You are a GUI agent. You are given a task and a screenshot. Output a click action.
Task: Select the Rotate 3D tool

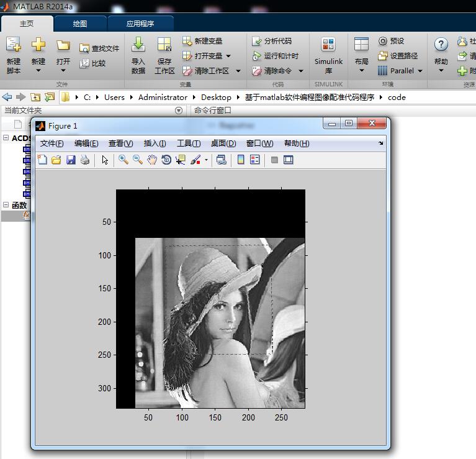pos(166,160)
